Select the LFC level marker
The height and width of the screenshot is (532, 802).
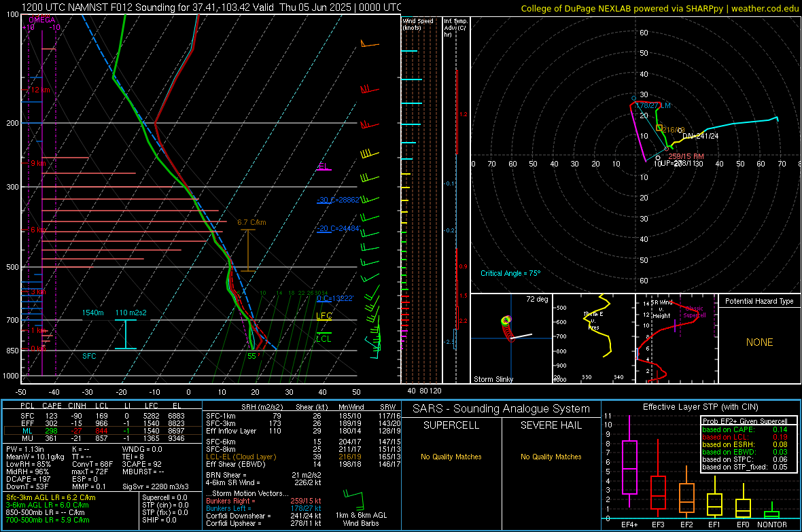coord(324,316)
